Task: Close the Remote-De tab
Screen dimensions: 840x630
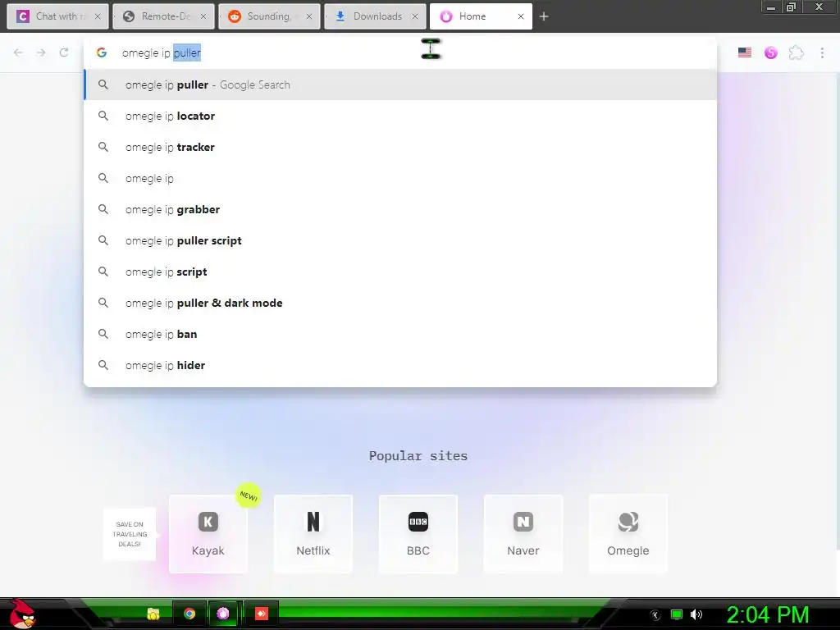Action: point(203,16)
